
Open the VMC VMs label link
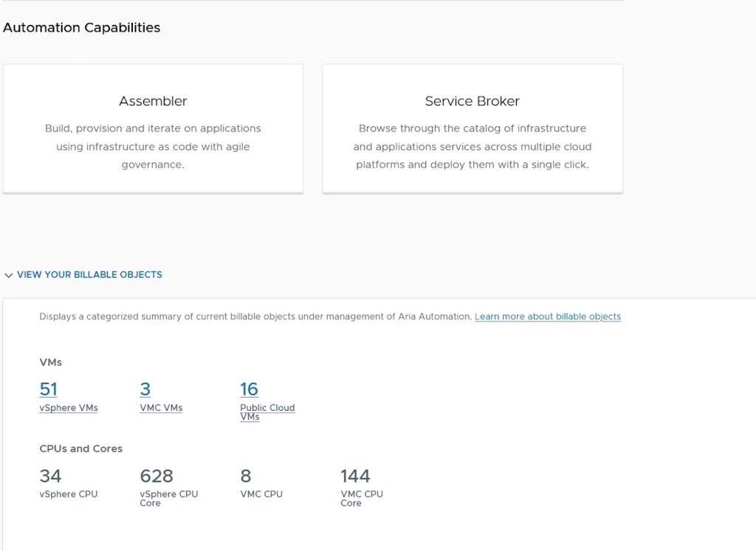point(161,408)
